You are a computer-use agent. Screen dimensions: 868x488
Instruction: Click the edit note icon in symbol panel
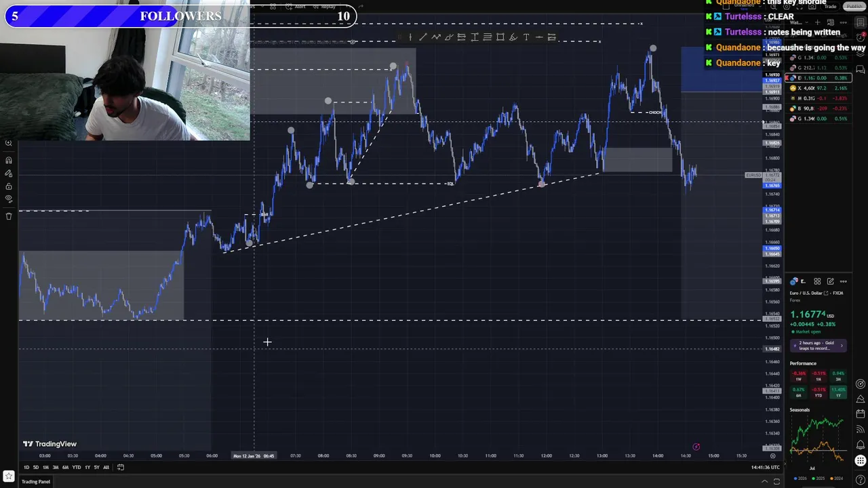(831, 281)
